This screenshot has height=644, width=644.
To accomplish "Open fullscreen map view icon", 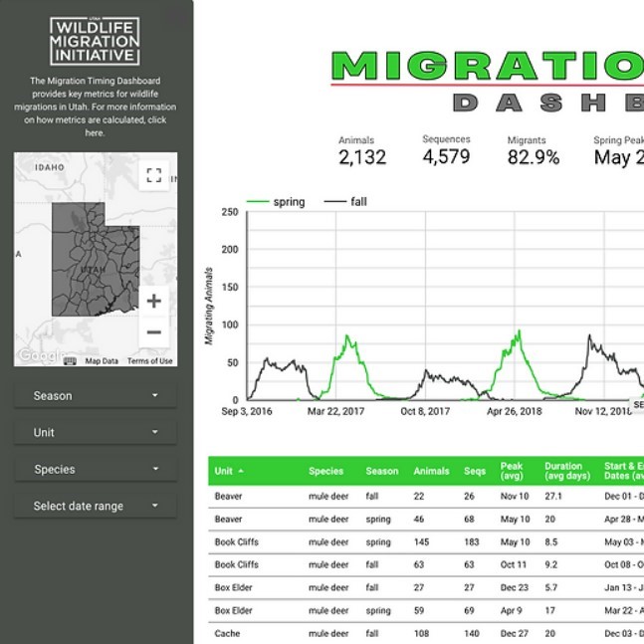I will pos(153,175).
